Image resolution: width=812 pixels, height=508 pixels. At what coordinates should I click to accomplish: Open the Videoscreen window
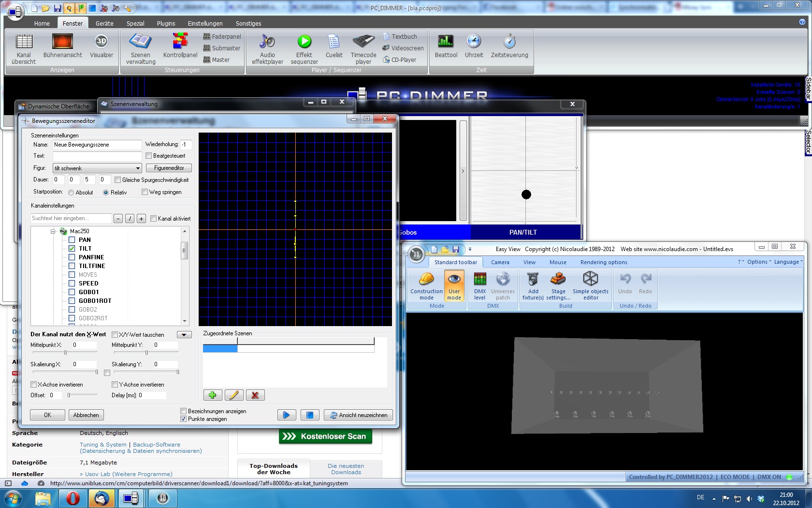(x=403, y=48)
